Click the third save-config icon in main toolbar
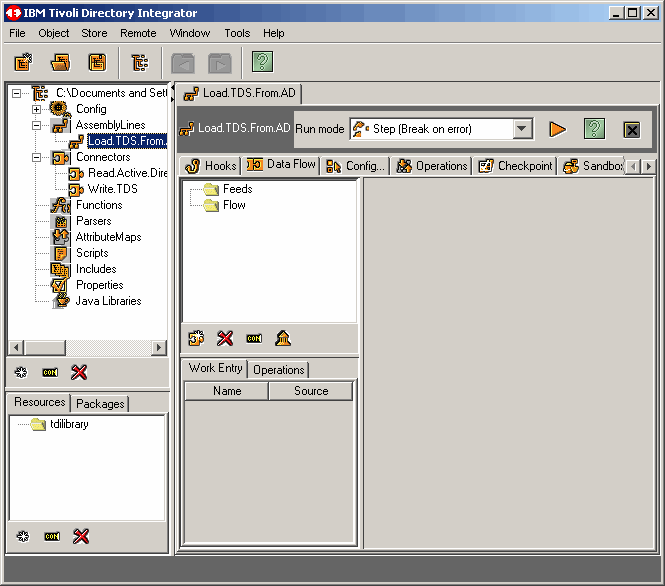This screenshot has width=665, height=586. [x=97, y=63]
